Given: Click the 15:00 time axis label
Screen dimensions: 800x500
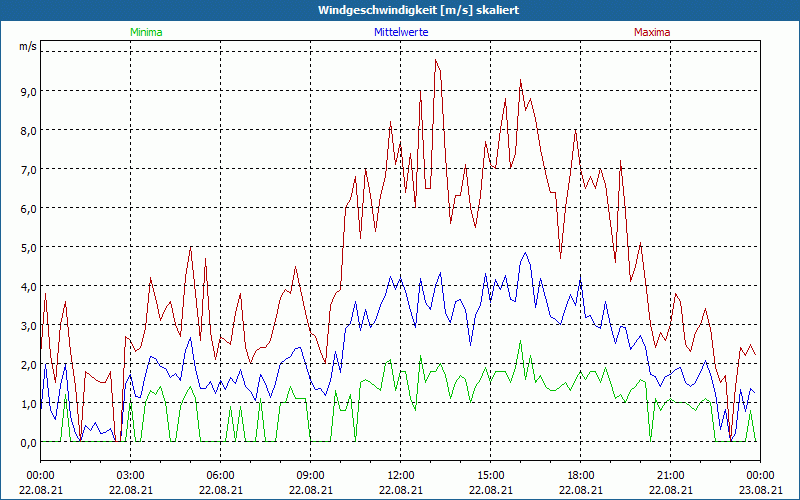Looking at the screenshot, I should 490,476.
